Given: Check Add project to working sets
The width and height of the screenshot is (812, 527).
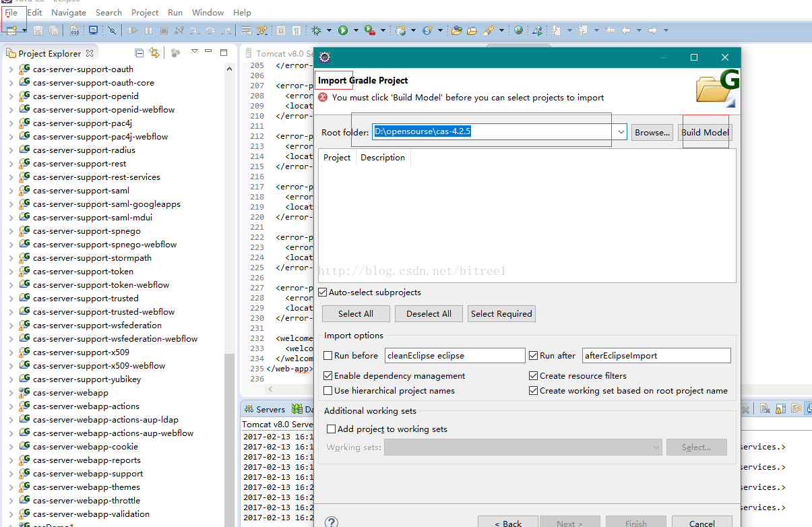Looking at the screenshot, I should tap(331, 429).
